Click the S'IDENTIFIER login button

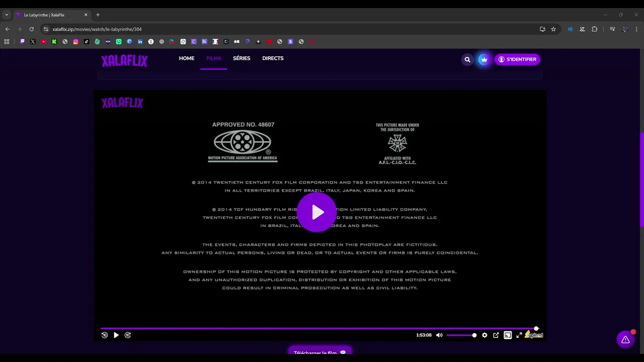[517, 59]
